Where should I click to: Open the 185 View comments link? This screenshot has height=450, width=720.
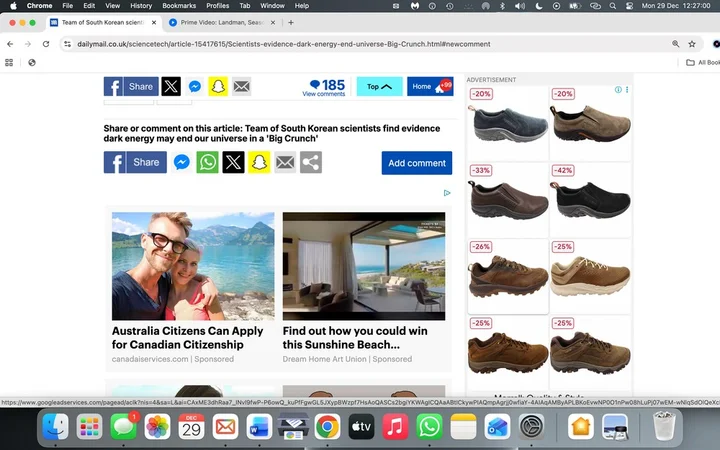click(x=324, y=88)
